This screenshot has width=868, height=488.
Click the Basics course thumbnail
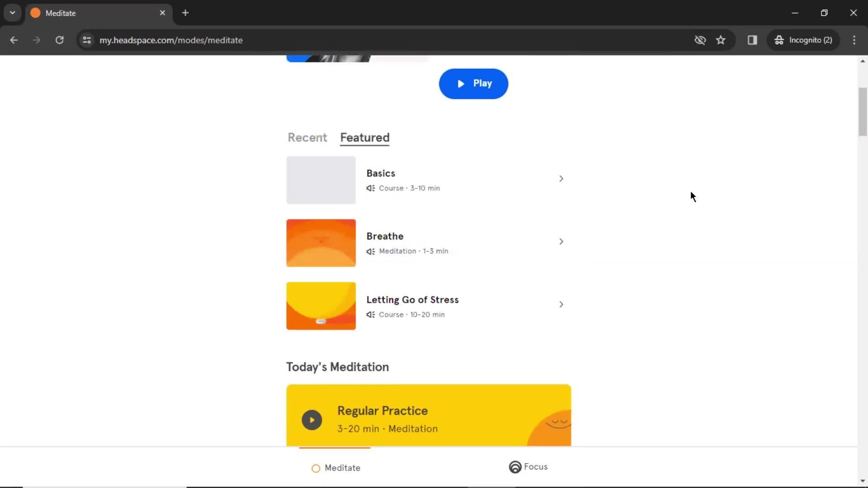tap(321, 179)
